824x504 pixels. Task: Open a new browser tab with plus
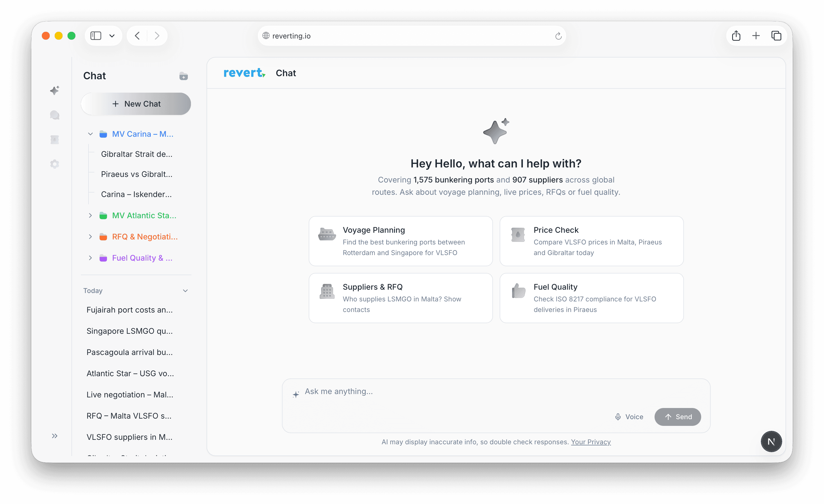pos(756,36)
